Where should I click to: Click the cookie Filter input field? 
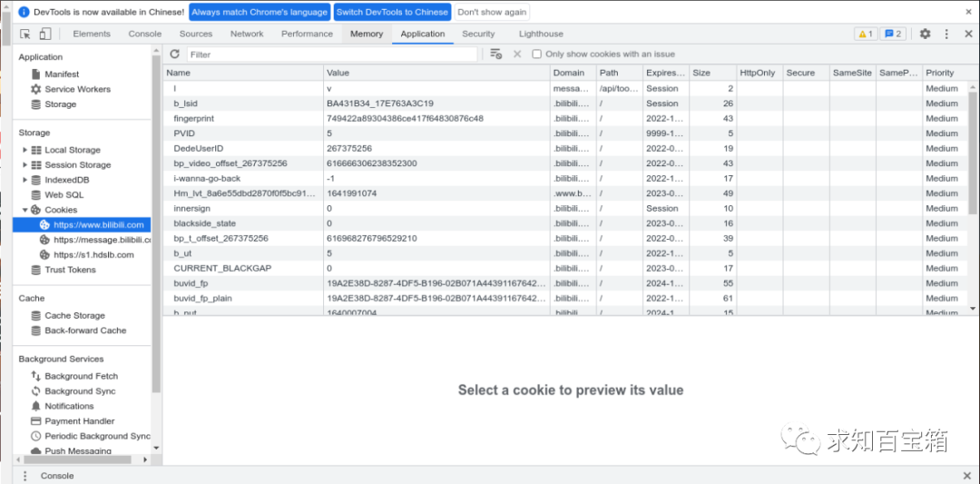point(332,54)
